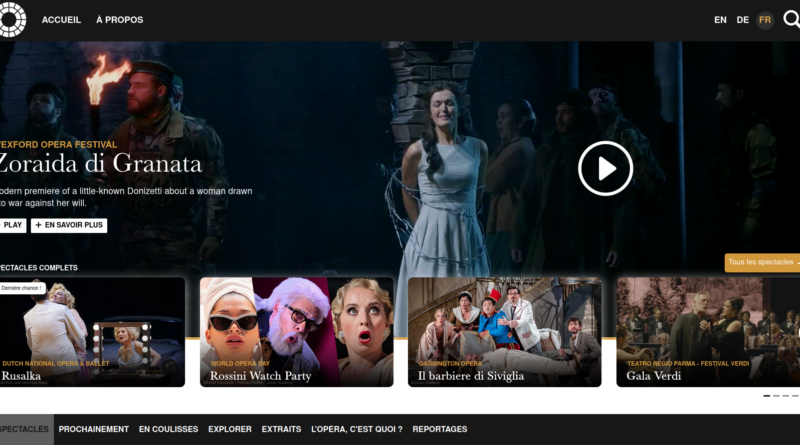Click the Play button under Zoraida
This screenshot has height=445, width=800.
coord(12,225)
